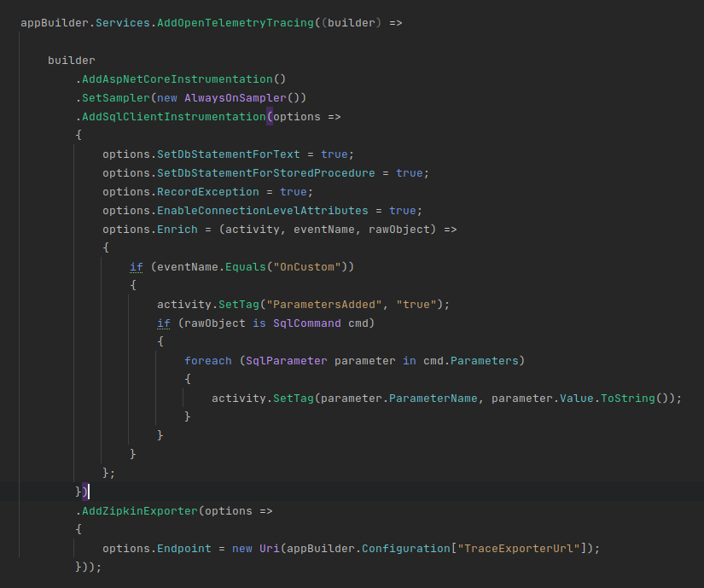
Task: Click the underlined if before SqlCommand check
Action: [x=164, y=323]
